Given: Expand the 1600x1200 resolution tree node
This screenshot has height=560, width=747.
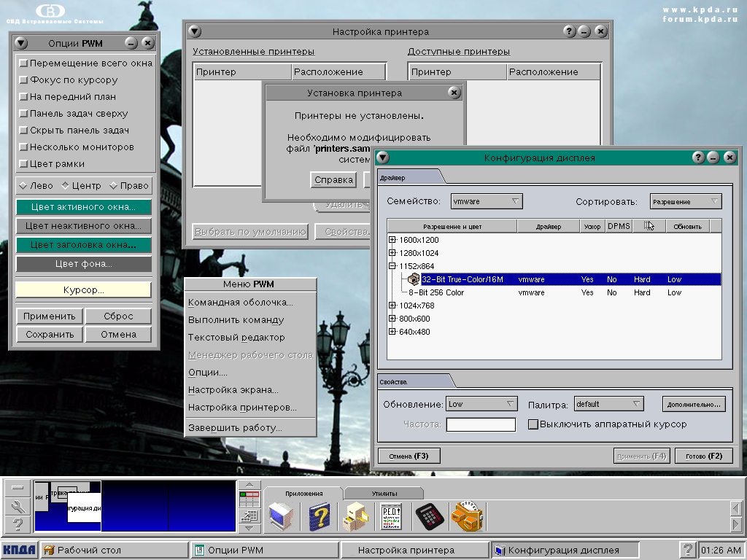Looking at the screenshot, I should (392, 240).
